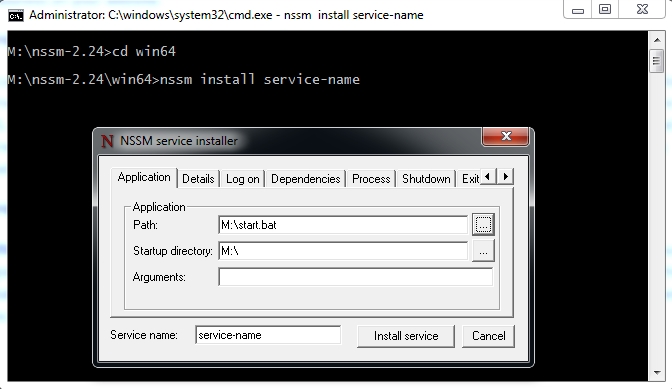Click the NSSM red N icon in dialog title

point(107,141)
